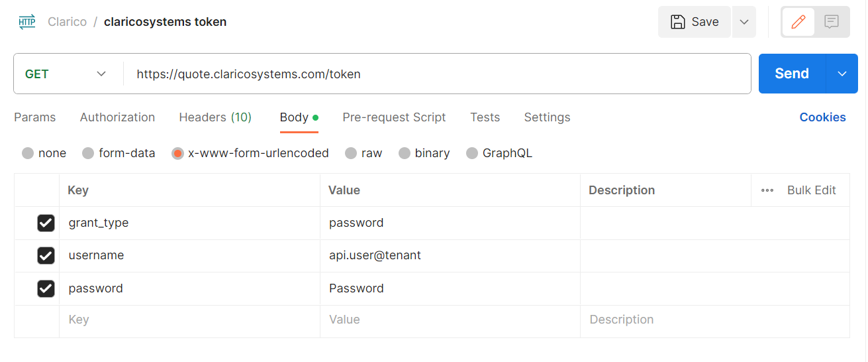The image size is (868, 362).
Task: Click the grant_type key cell
Action: coord(189,223)
